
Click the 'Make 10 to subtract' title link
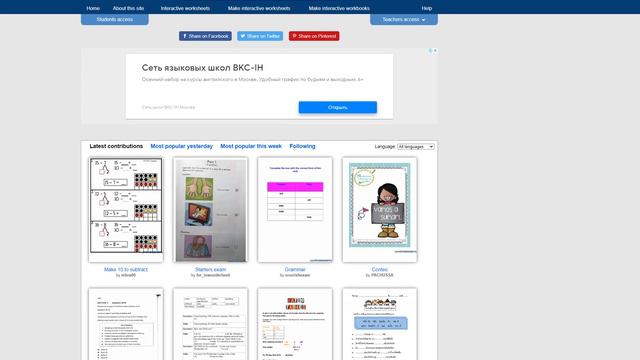click(x=126, y=269)
